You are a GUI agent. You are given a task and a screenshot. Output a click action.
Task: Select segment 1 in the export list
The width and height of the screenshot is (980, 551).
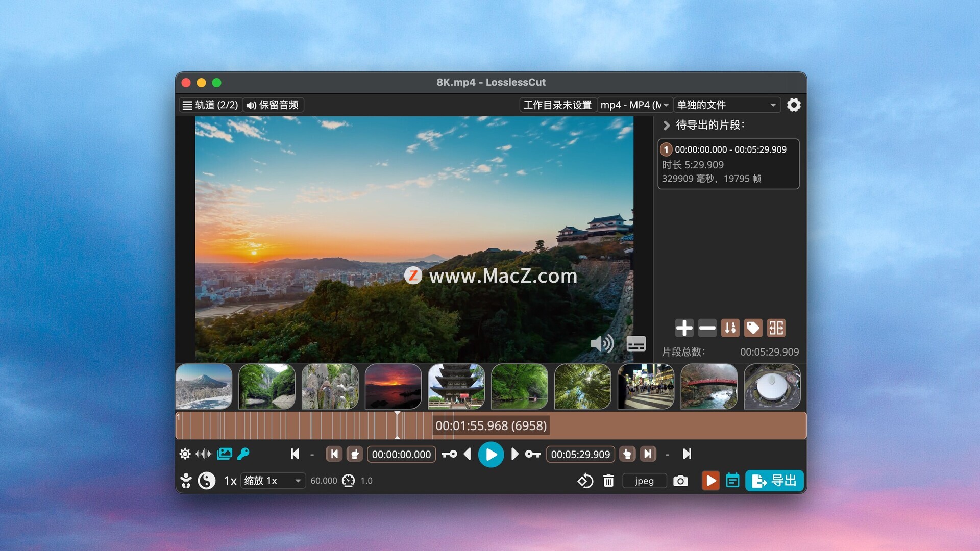pos(728,164)
